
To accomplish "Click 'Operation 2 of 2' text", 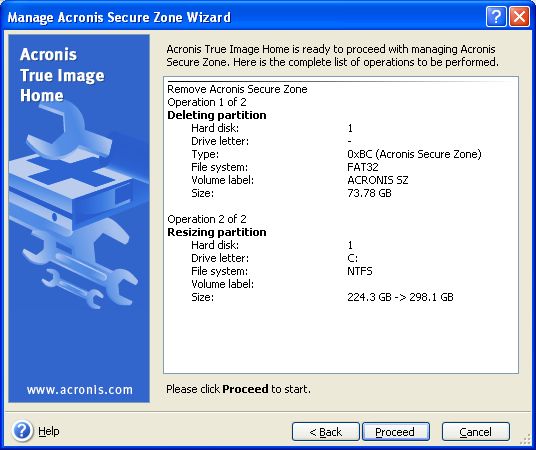I will click(x=207, y=219).
